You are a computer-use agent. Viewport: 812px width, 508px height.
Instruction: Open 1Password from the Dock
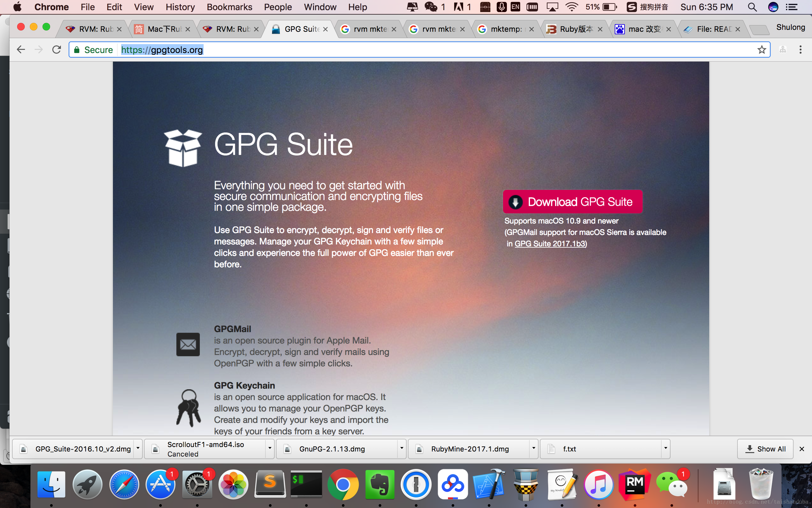tap(416, 484)
